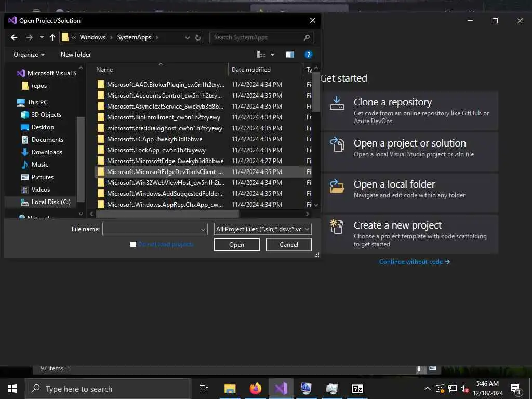Select Microsoft.BioEnrollment folder
The width and height of the screenshot is (532, 399).
pos(203,117)
